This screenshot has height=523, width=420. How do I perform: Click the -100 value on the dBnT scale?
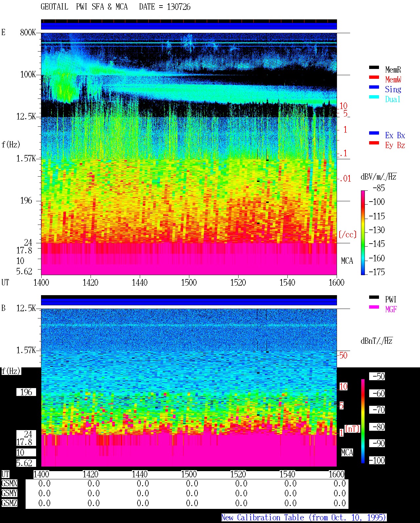tap(377, 461)
